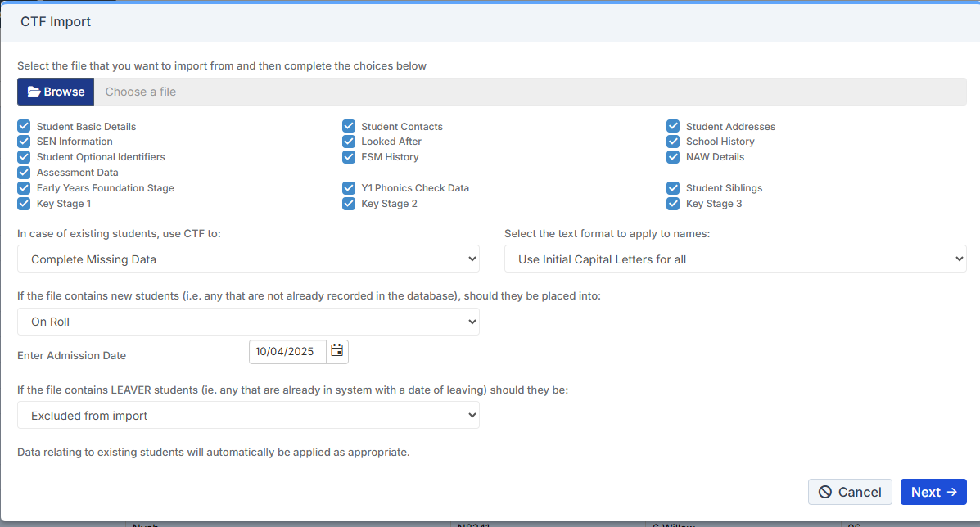Cancel the CTF Import dialog
This screenshot has height=527, width=980.
(850, 492)
